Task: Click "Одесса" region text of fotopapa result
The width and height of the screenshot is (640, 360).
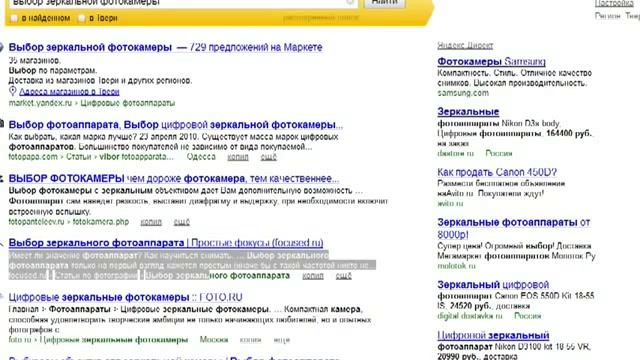Action: coord(201,157)
